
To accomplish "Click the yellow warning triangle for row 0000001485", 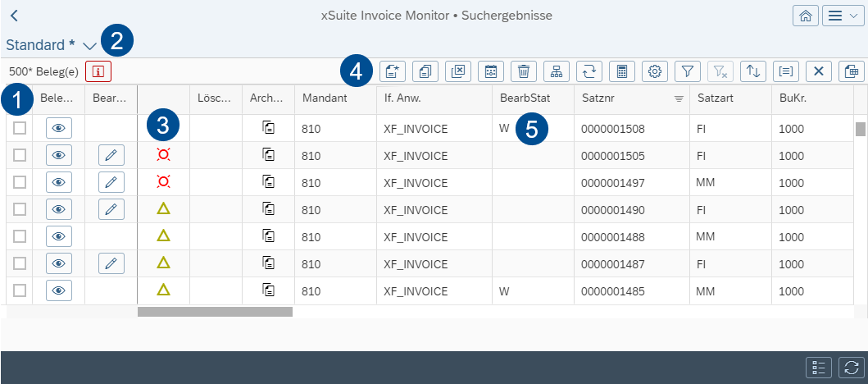I will (x=163, y=290).
